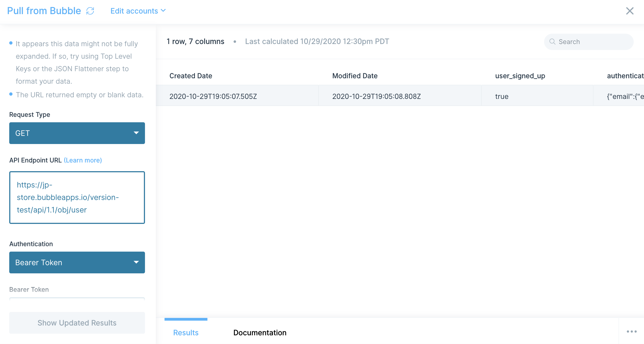This screenshot has height=344, width=644.
Task: Click the authentication column header
Action: coord(625,76)
